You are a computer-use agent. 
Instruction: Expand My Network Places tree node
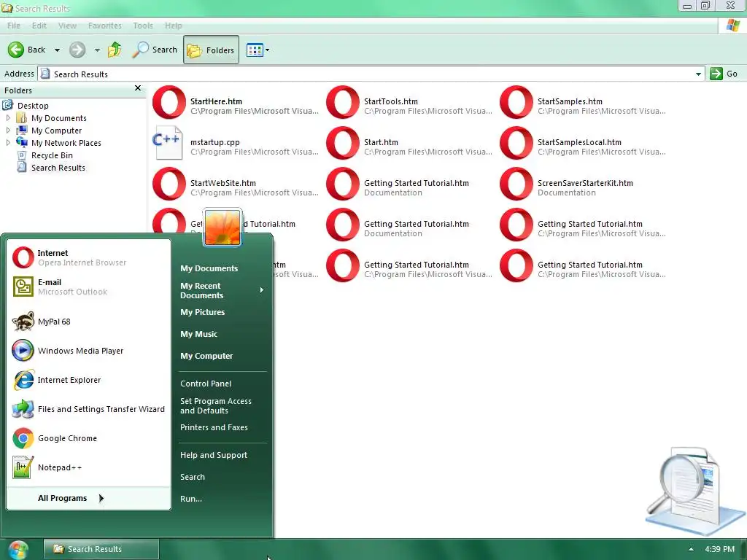point(8,142)
